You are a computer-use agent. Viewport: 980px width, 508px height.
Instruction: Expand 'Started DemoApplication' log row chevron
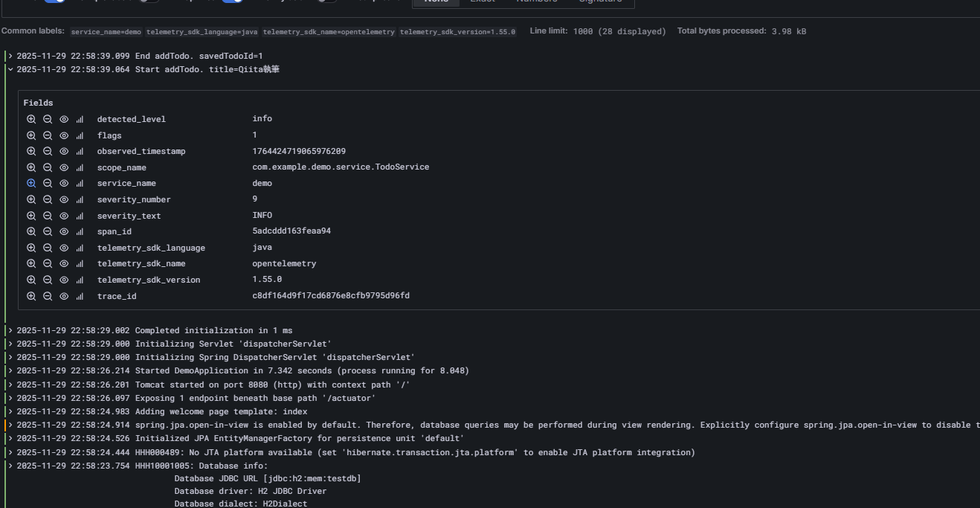pos(10,370)
